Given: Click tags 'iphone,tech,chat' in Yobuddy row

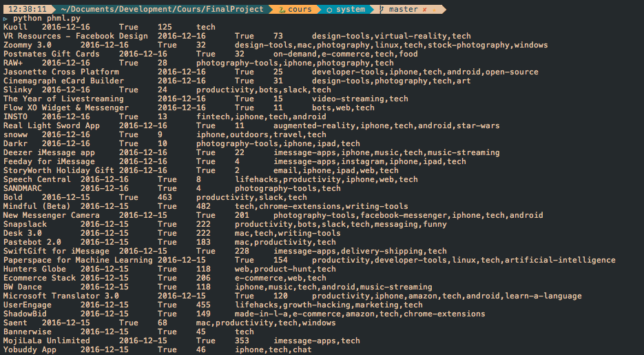Looking at the screenshot, I should (273, 350).
